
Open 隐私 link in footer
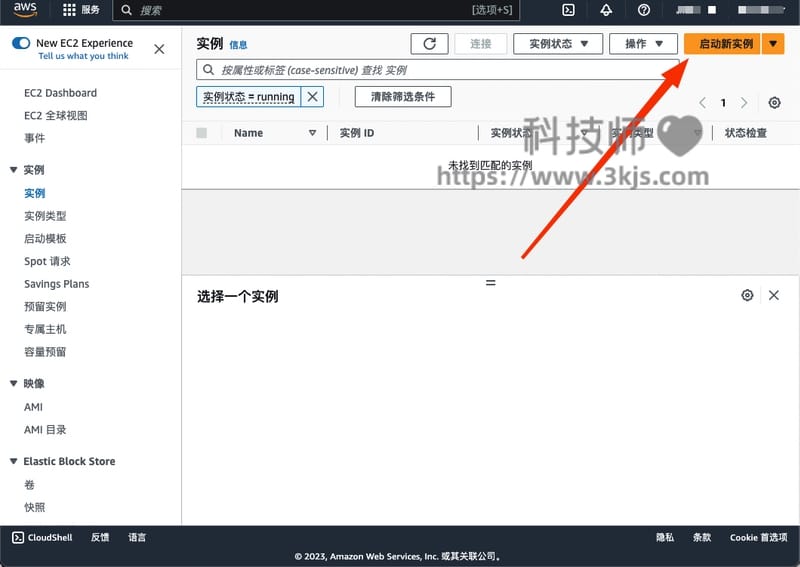(x=665, y=537)
